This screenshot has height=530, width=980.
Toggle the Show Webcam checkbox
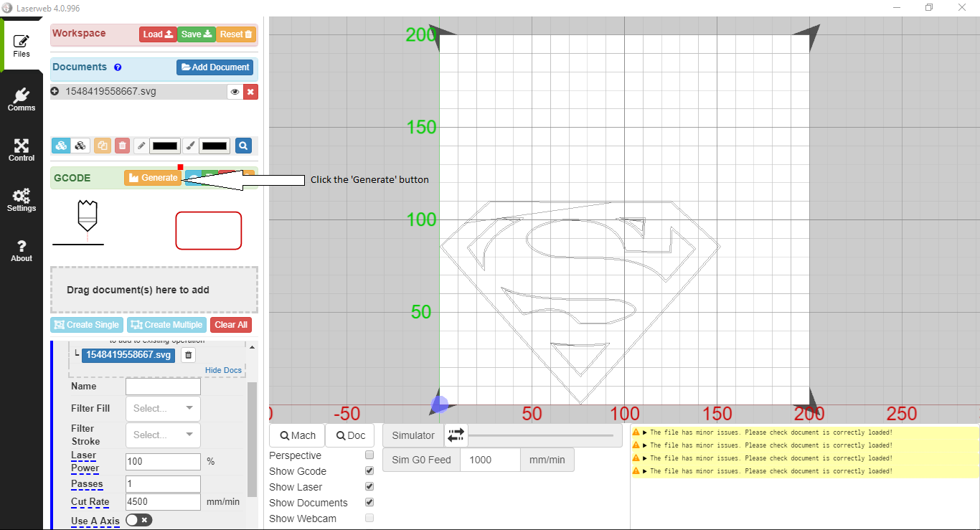click(x=369, y=519)
